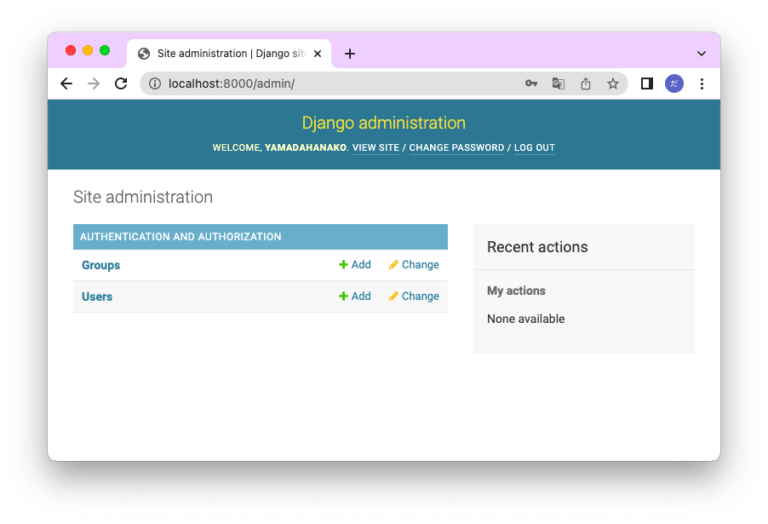Click the LOG OUT link
This screenshot has height=524, width=768.
click(x=534, y=148)
